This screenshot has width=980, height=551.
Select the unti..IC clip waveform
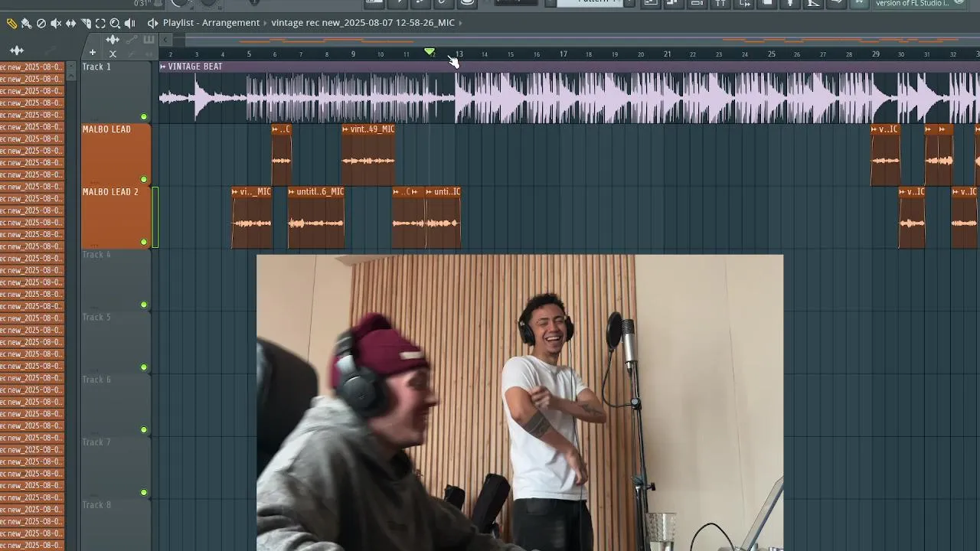click(x=443, y=223)
